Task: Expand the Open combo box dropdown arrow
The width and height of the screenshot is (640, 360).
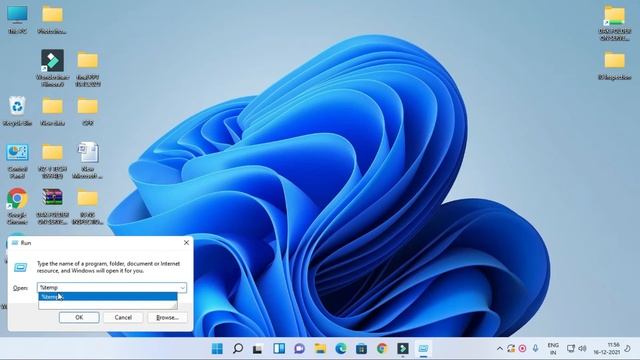Action: click(182, 287)
